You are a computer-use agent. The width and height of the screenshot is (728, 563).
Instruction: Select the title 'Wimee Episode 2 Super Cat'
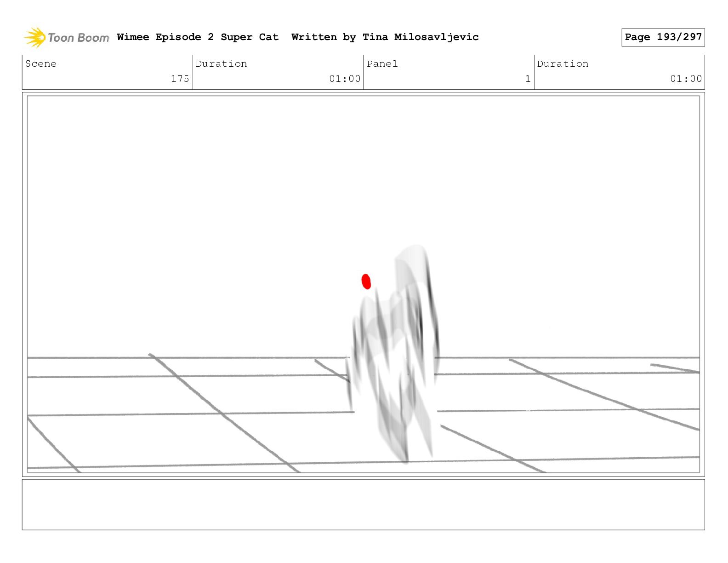(x=198, y=37)
